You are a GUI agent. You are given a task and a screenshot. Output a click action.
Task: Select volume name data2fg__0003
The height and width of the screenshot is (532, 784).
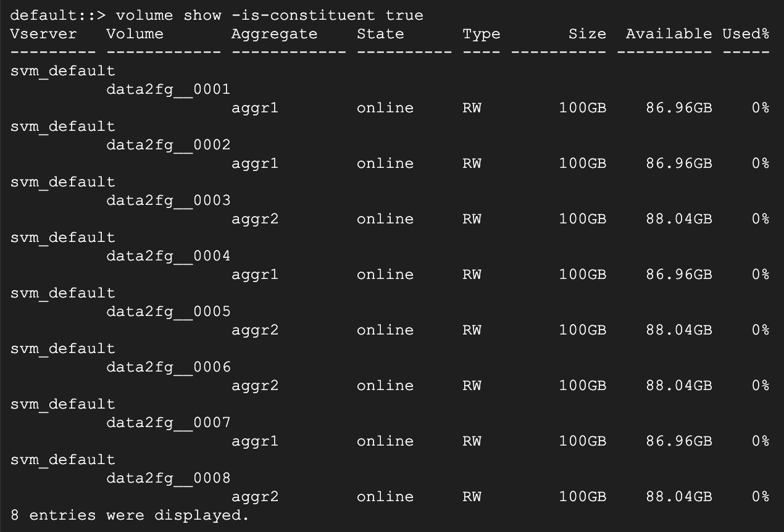tap(168, 200)
